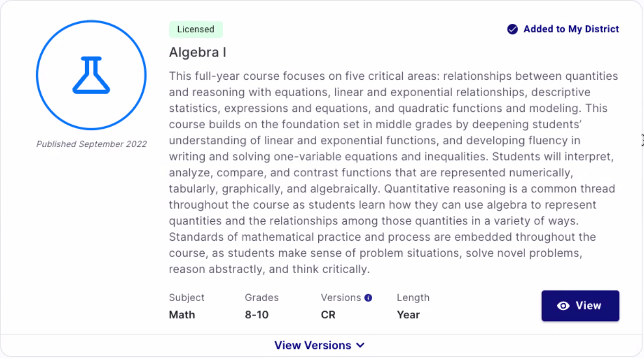
Task: Click the Versions field label
Action: point(341,298)
